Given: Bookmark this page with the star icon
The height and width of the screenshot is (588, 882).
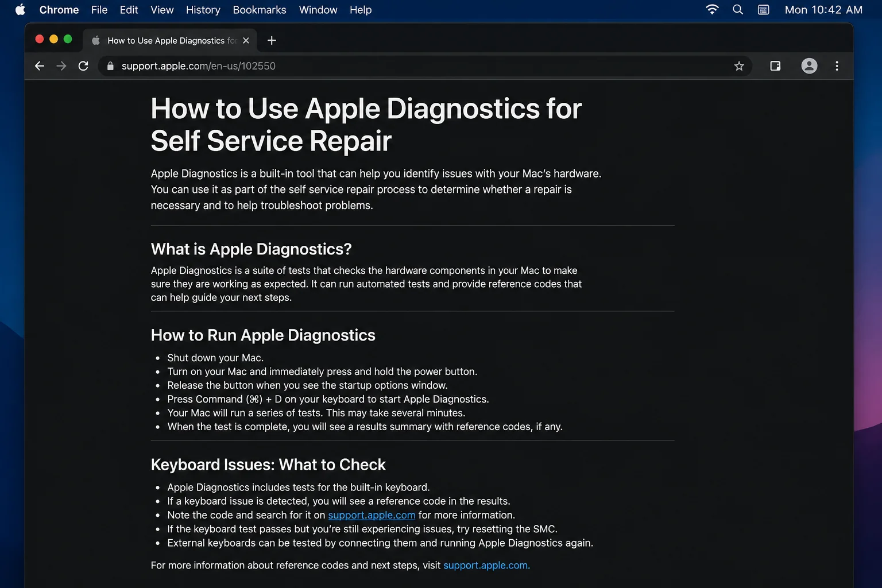Looking at the screenshot, I should (739, 66).
